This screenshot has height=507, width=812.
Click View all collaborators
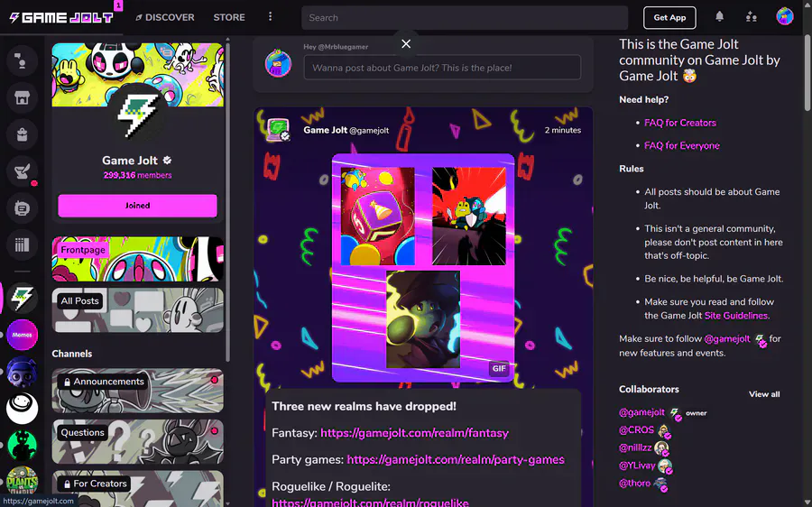coord(764,394)
